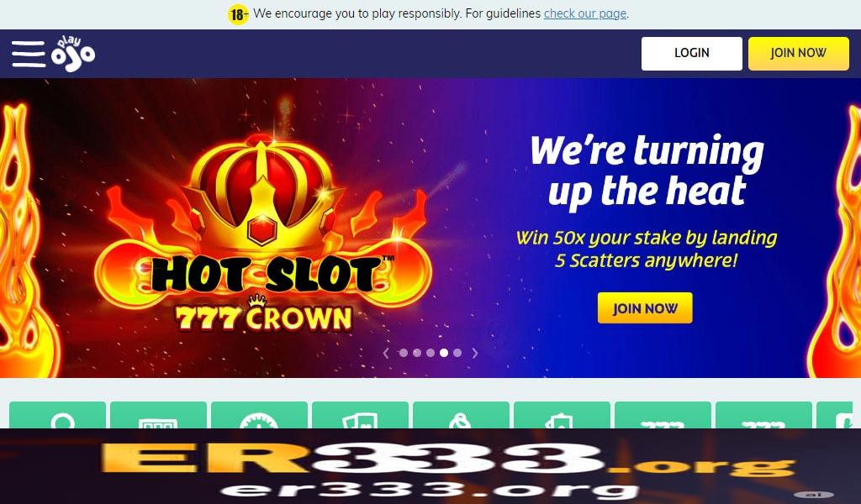Open the hamburger navigation menu

click(29, 54)
